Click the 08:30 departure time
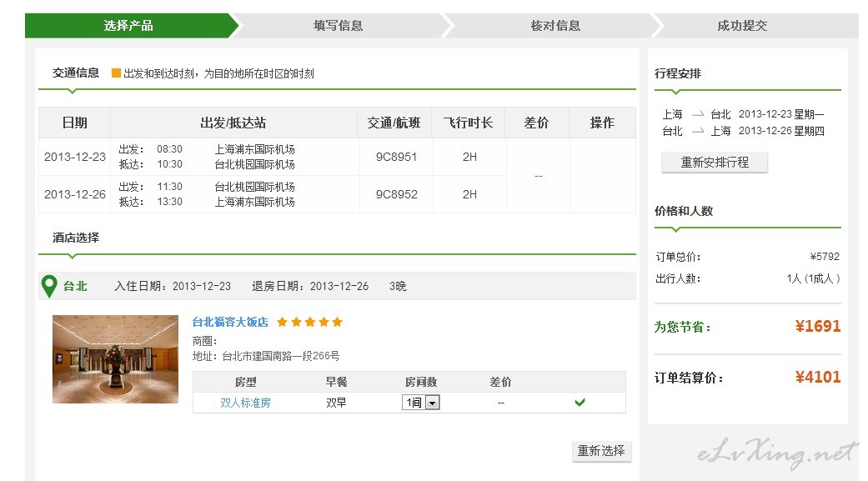 169,149
